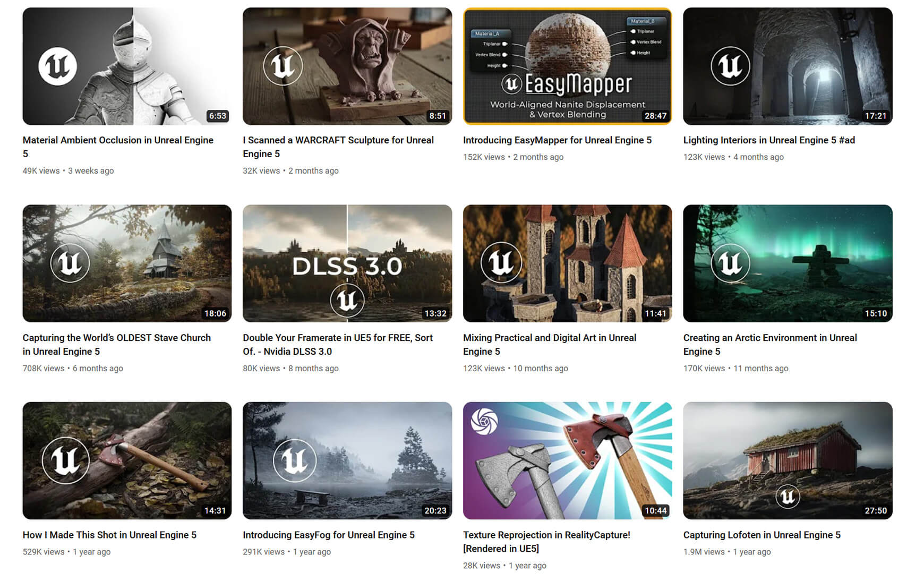Click '123K views • 10 months ago' text
The width and height of the screenshot is (924, 581).
click(516, 368)
